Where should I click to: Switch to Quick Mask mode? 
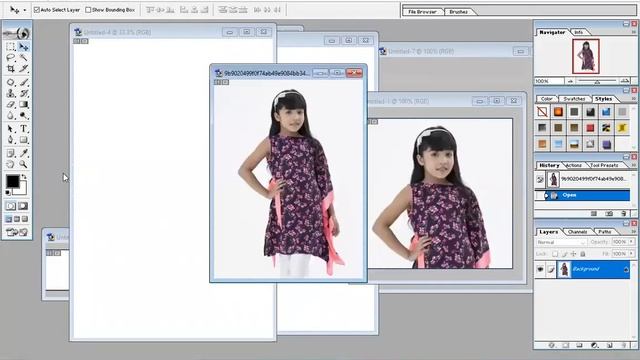pyautogui.click(x=23, y=206)
